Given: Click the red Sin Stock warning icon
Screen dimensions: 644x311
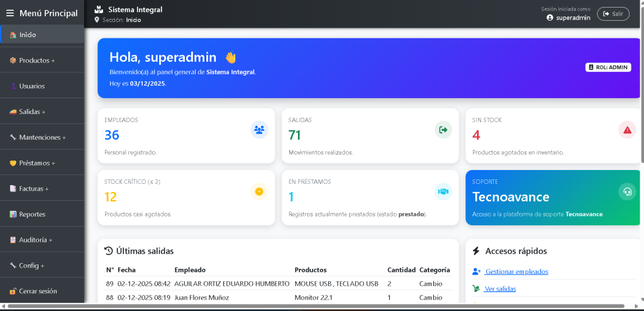Looking at the screenshot, I should coord(627,130).
